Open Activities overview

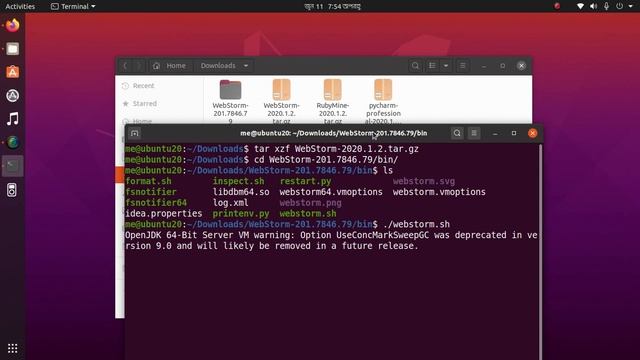tap(20, 6)
